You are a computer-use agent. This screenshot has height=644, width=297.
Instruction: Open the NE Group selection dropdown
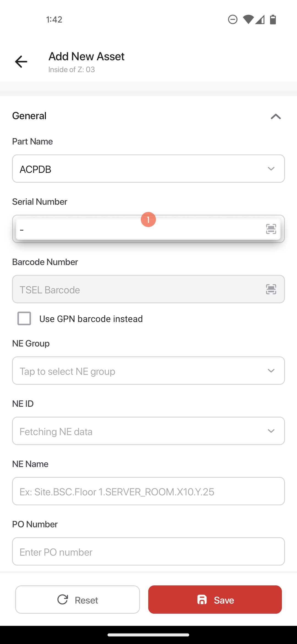(148, 371)
